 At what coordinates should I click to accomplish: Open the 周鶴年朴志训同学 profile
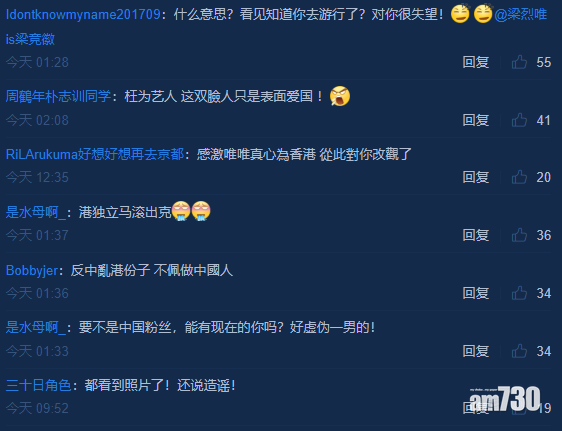coord(58,96)
